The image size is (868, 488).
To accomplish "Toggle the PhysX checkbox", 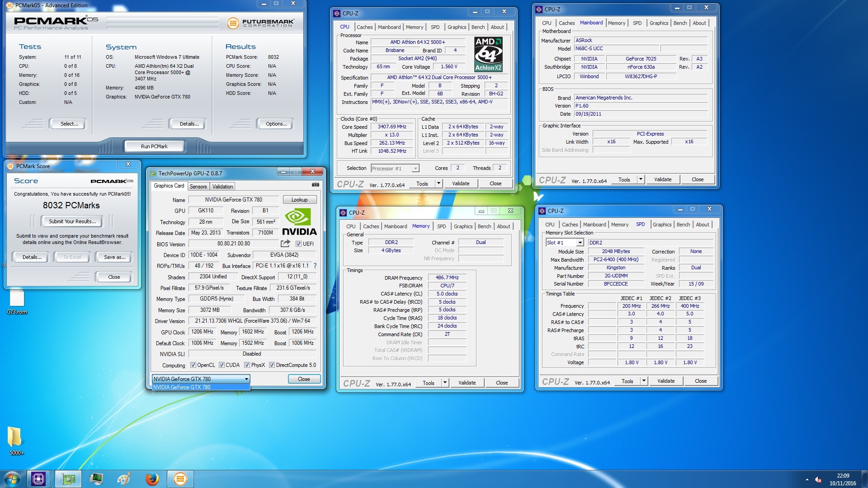I will pyautogui.click(x=247, y=365).
